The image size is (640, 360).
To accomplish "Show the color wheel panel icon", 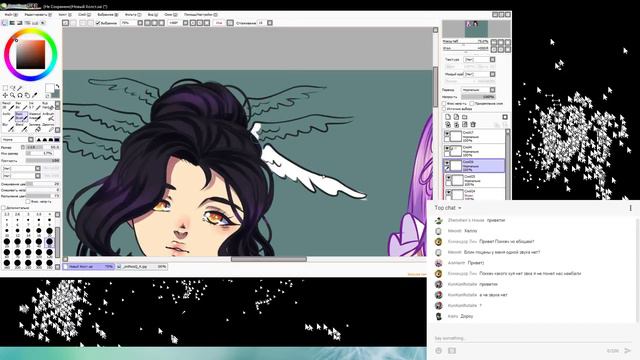I will click(x=5, y=23).
